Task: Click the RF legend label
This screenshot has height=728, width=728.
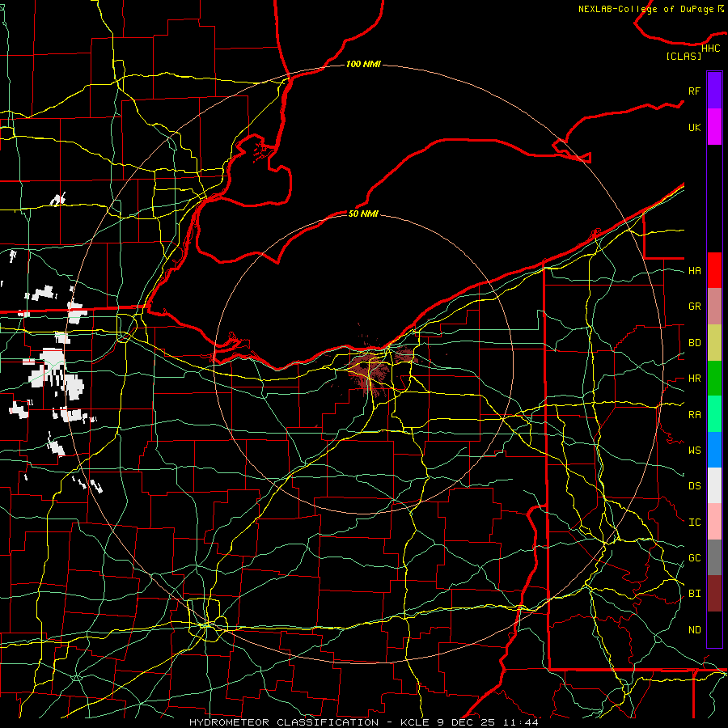Action: pos(694,91)
